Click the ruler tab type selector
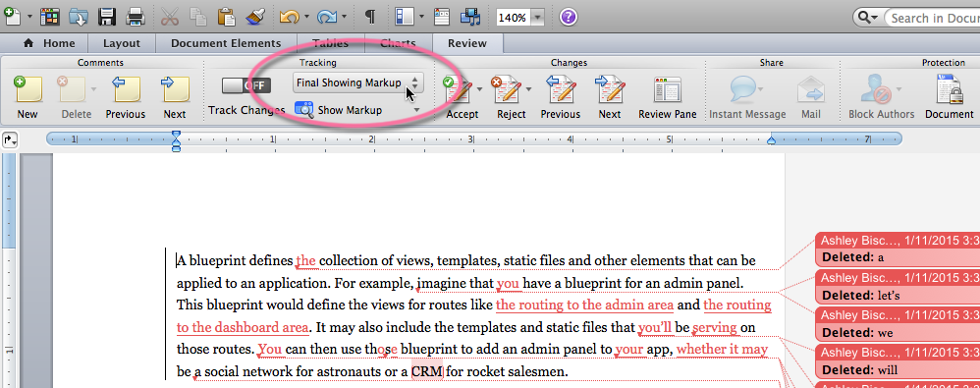The height and width of the screenshot is (388, 980). pos(10,139)
